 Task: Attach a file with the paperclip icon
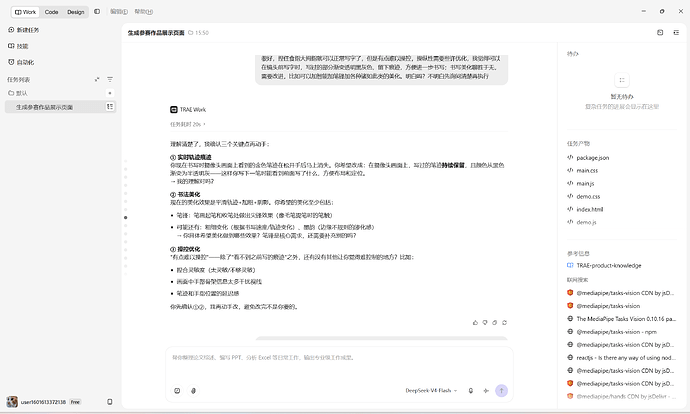pos(193,391)
